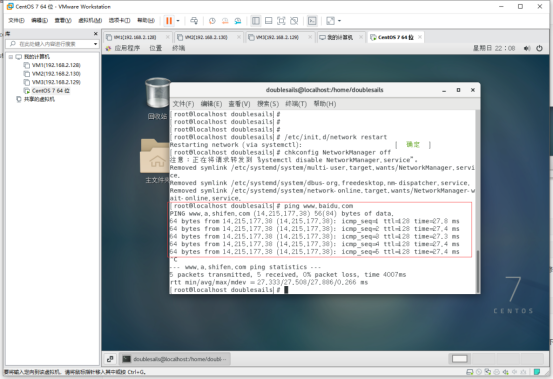Open the VMware 查看 menu
The height and width of the screenshot is (379, 553).
[x=63, y=20]
